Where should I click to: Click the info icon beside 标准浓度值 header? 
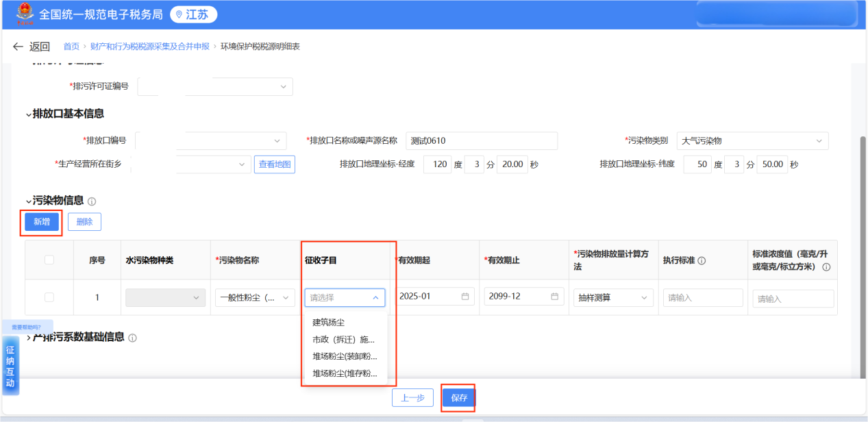pyautogui.click(x=826, y=266)
